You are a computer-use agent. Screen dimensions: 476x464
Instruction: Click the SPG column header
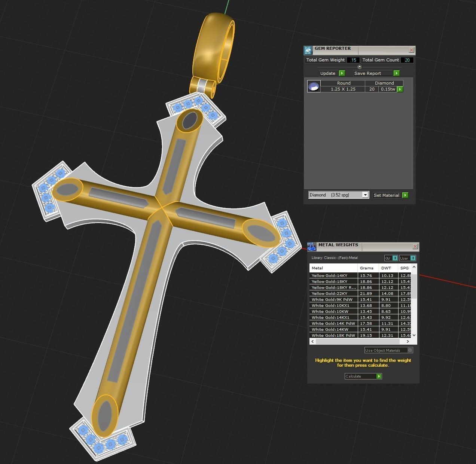tap(405, 268)
